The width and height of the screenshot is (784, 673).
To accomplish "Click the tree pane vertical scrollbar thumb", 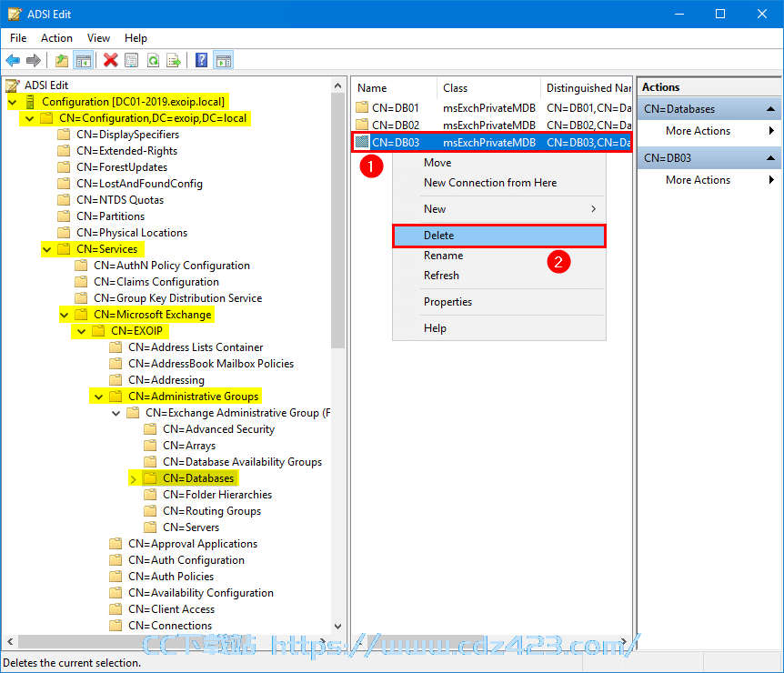I will 338,220.
